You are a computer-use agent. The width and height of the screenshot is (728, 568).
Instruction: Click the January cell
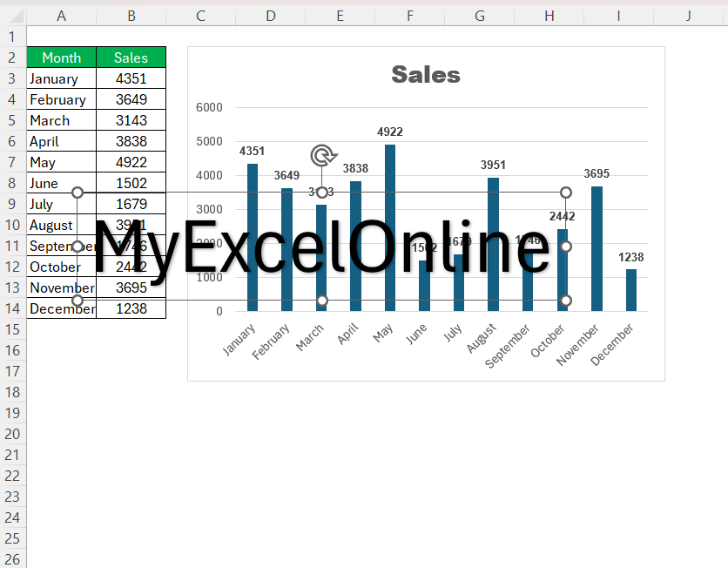pyautogui.click(x=61, y=78)
